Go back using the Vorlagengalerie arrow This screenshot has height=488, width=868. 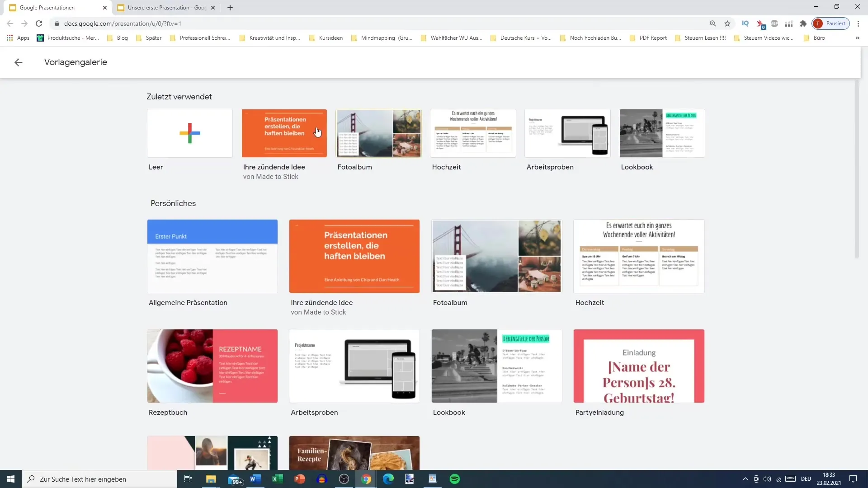click(x=19, y=62)
